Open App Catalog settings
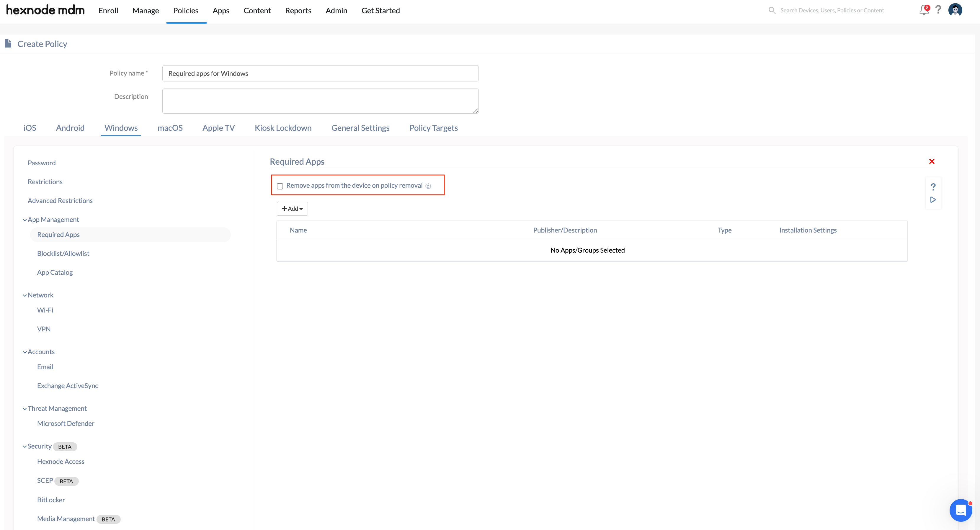The height and width of the screenshot is (530, 980). coord(55,273)
